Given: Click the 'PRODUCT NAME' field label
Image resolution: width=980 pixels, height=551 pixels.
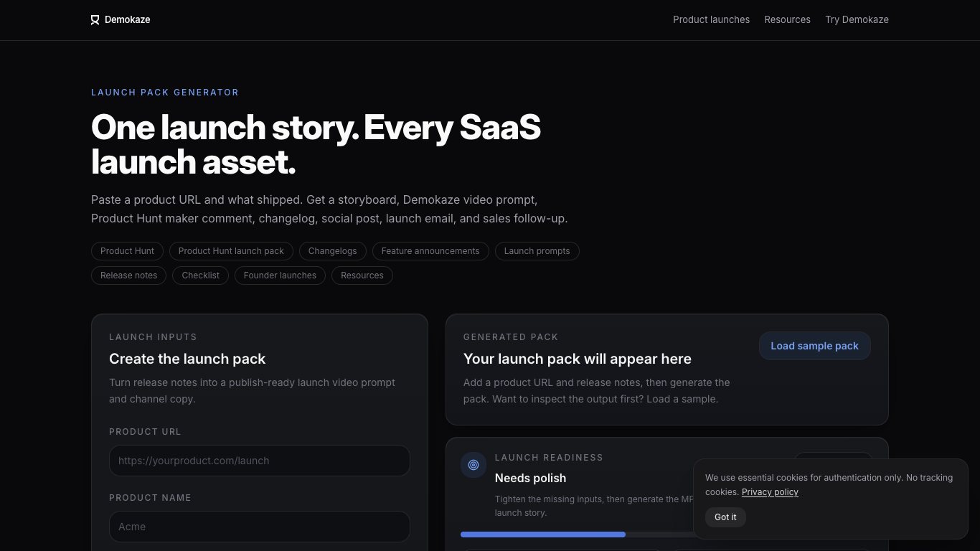Looking at the screenshot, I should 150,498.
